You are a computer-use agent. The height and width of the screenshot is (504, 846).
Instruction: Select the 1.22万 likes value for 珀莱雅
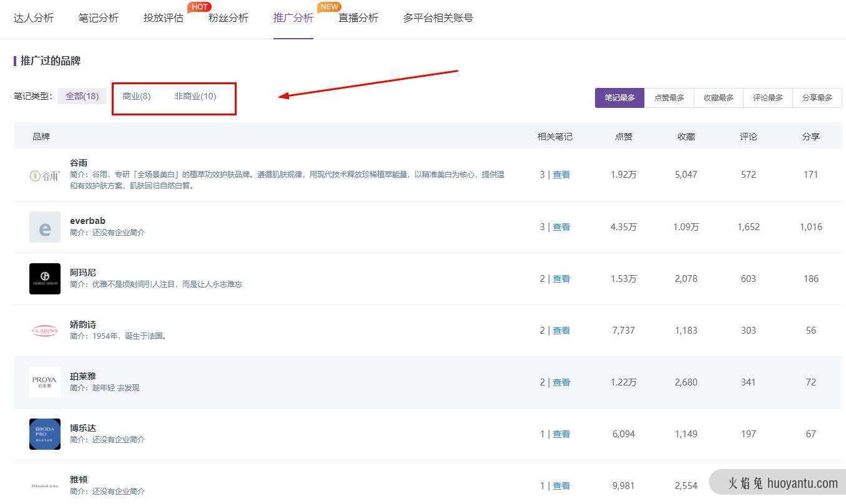click(x=624, y=382)
